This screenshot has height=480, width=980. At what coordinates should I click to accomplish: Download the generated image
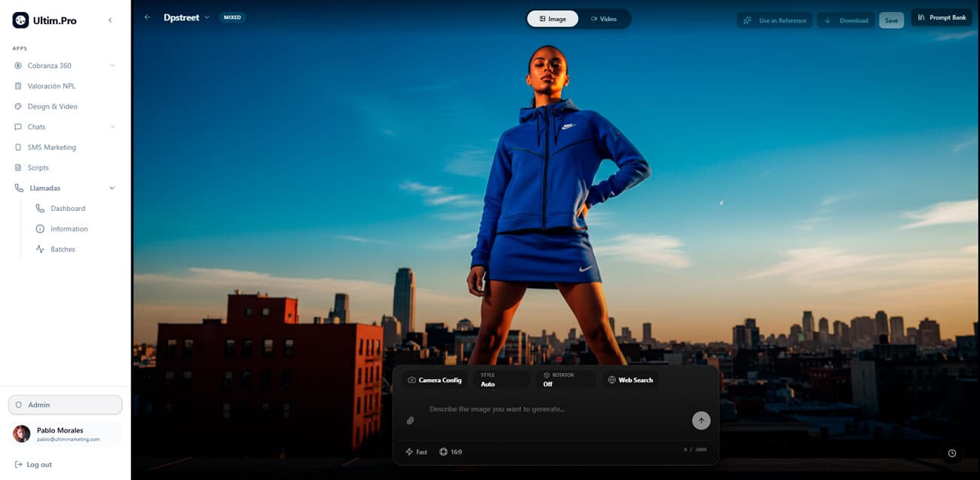pyautogui.click(x=846, y=20)
